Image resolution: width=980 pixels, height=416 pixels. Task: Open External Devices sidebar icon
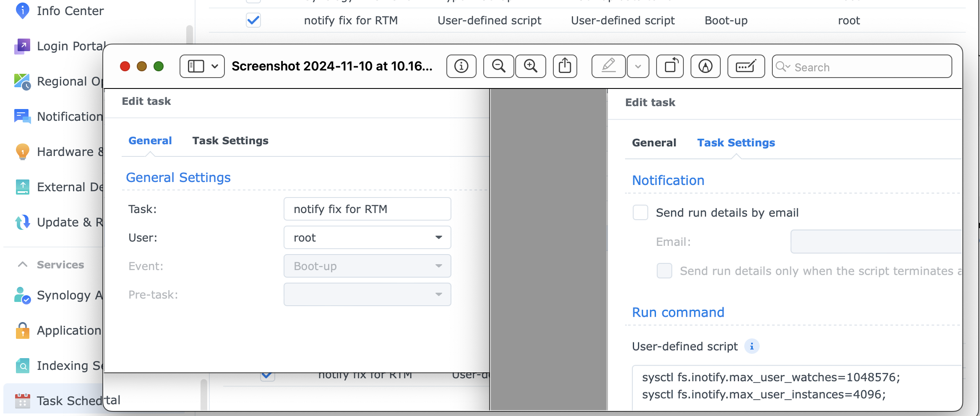click(x=22, y=187)
